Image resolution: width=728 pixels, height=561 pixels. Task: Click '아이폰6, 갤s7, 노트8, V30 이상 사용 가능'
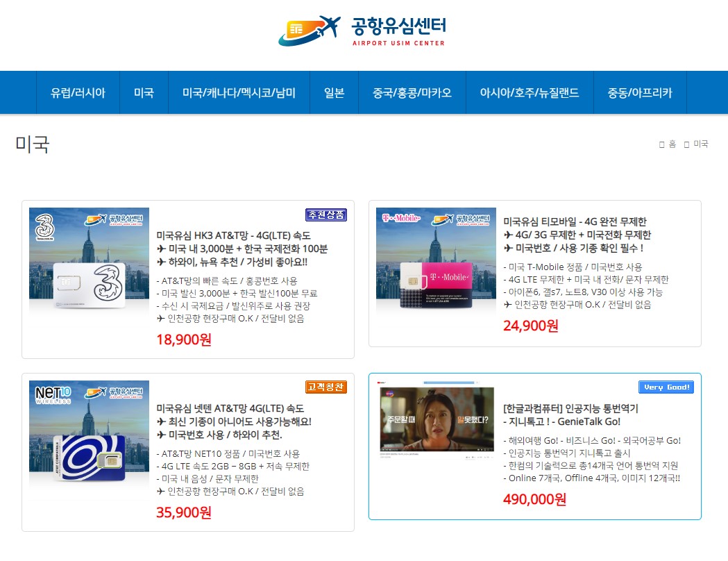[586, 292]
